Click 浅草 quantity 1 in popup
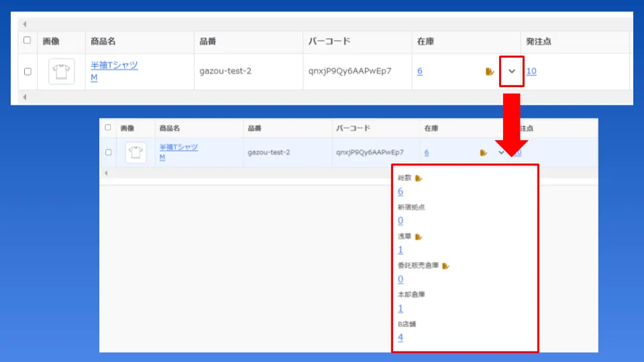This screenshot has height=362, width=644. tap(400, 250)
